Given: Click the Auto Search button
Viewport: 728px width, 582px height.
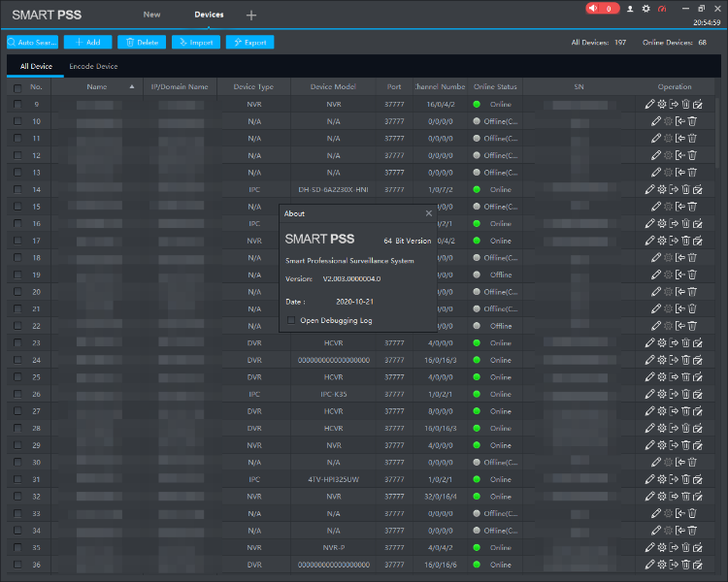Looking at the screenshot, I should click(32, 43).
